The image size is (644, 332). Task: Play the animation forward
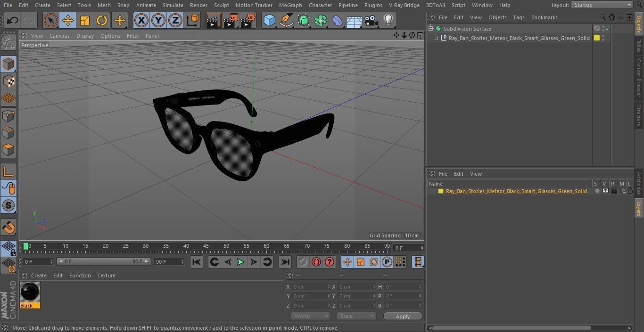[240, 262]
